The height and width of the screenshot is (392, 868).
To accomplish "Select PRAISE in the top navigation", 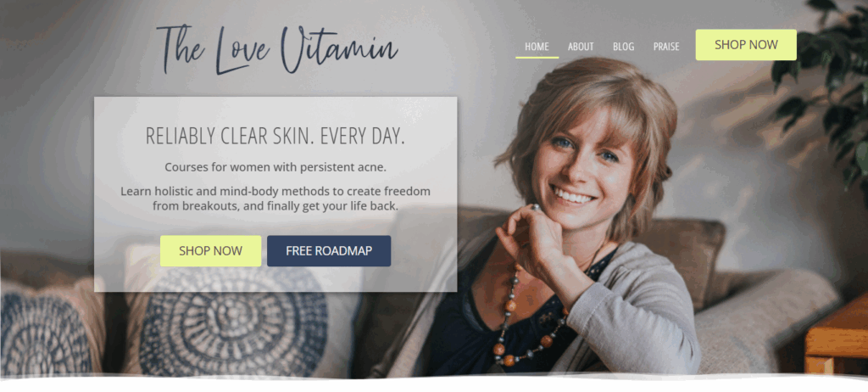I will (x=666, y=47).
